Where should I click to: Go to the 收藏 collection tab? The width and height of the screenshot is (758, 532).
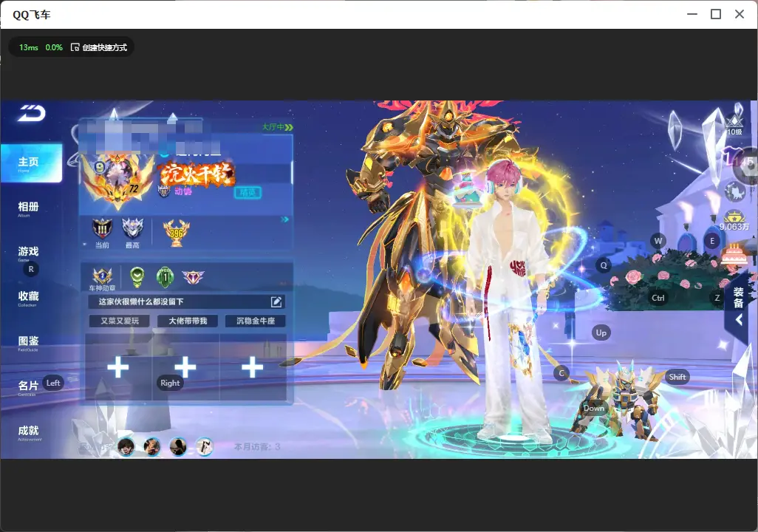pos(28,298)
